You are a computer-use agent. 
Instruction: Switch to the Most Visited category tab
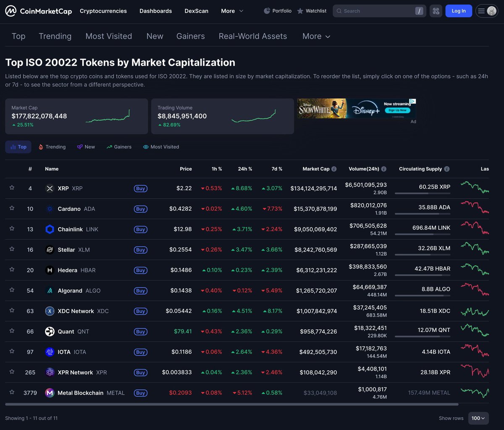[x=109, y=36]
